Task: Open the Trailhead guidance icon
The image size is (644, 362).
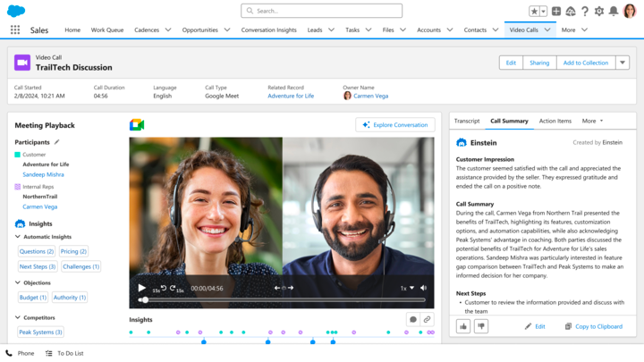Action: click(570, 11)
